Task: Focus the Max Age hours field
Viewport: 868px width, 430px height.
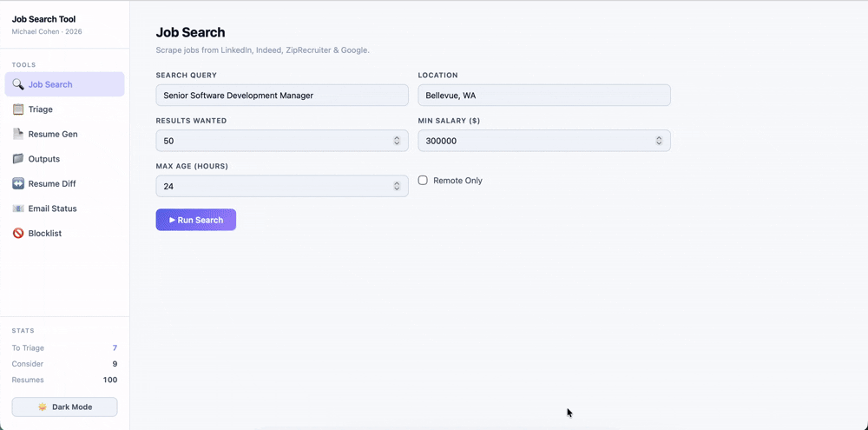Action: point(282,186)
